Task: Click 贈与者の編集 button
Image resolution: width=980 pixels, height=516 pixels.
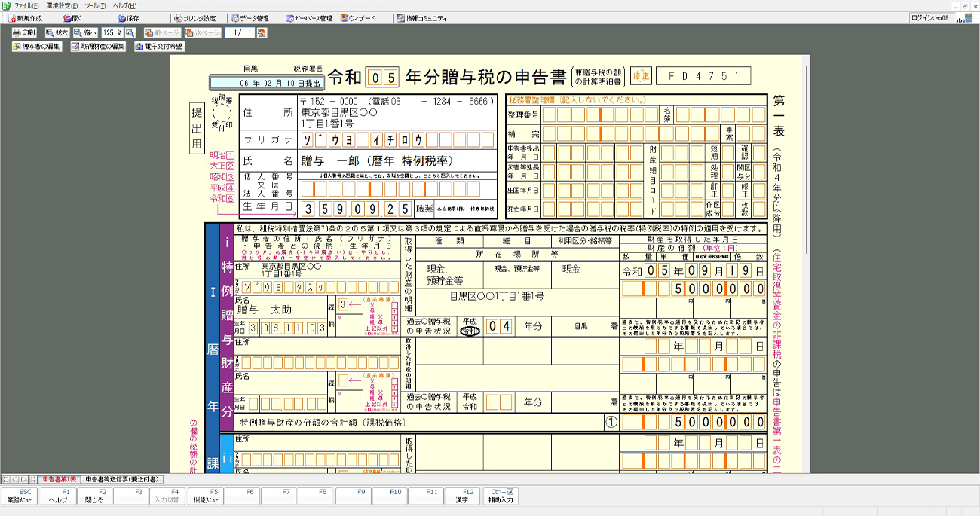Action: coord(37,47)
